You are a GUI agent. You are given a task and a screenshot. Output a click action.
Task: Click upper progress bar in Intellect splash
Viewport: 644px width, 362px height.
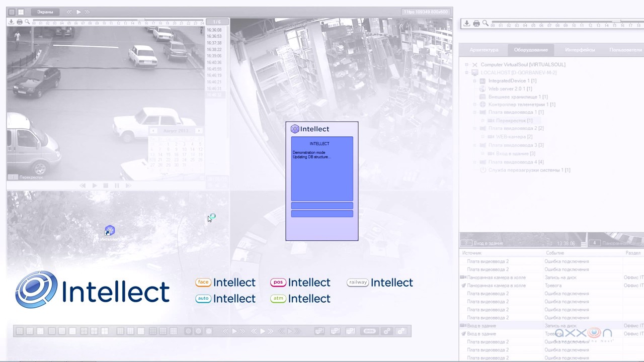pyautogui.click(x=322, y=206)
